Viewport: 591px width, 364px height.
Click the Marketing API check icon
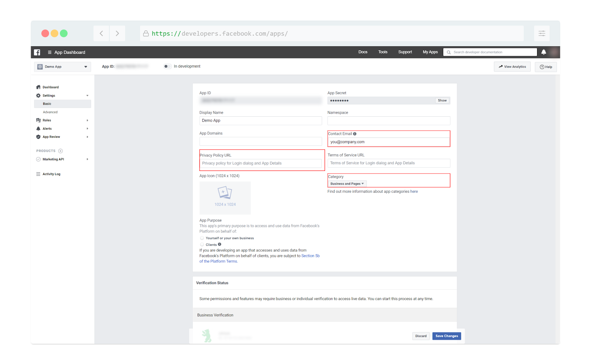click(38, 159)
